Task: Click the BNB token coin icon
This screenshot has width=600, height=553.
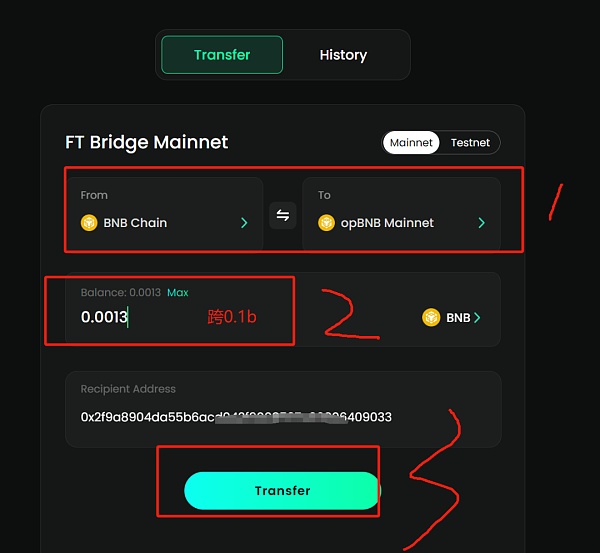Action: tap(431, 317)
